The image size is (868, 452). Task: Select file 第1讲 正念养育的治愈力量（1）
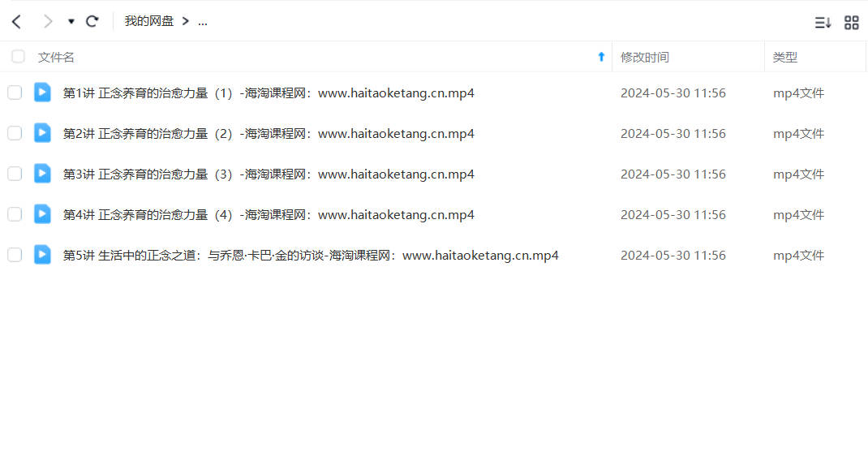pos(269,93)
